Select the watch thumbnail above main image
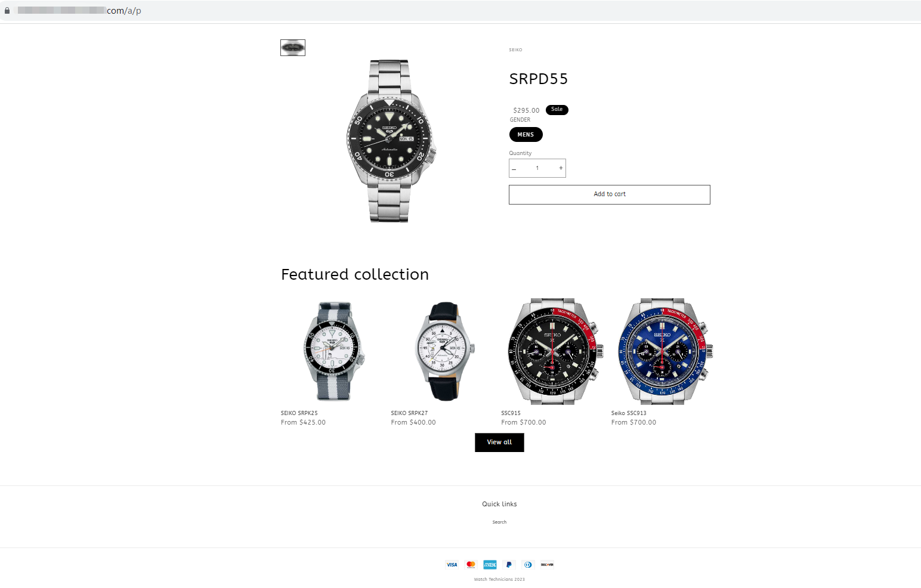The width and height of the screenshot is (921, 588). click(293, 48)
